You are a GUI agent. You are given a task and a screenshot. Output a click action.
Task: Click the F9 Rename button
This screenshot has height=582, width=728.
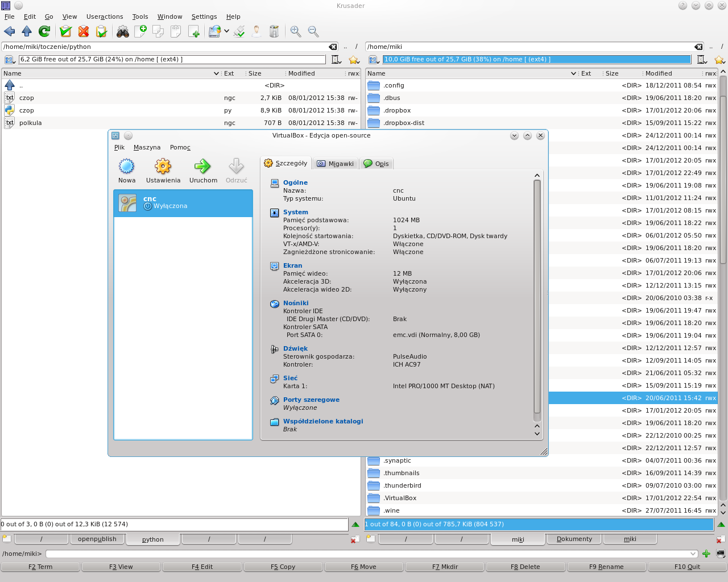(606, 567)
